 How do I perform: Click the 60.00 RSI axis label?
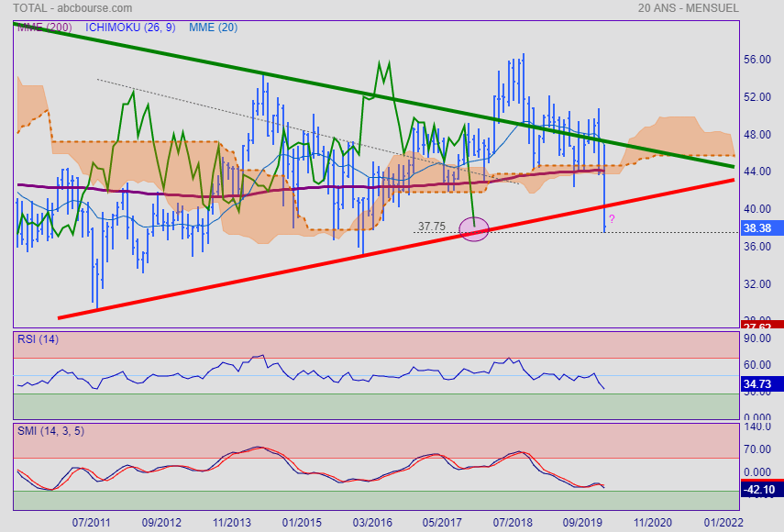click(x=757, y=365)
